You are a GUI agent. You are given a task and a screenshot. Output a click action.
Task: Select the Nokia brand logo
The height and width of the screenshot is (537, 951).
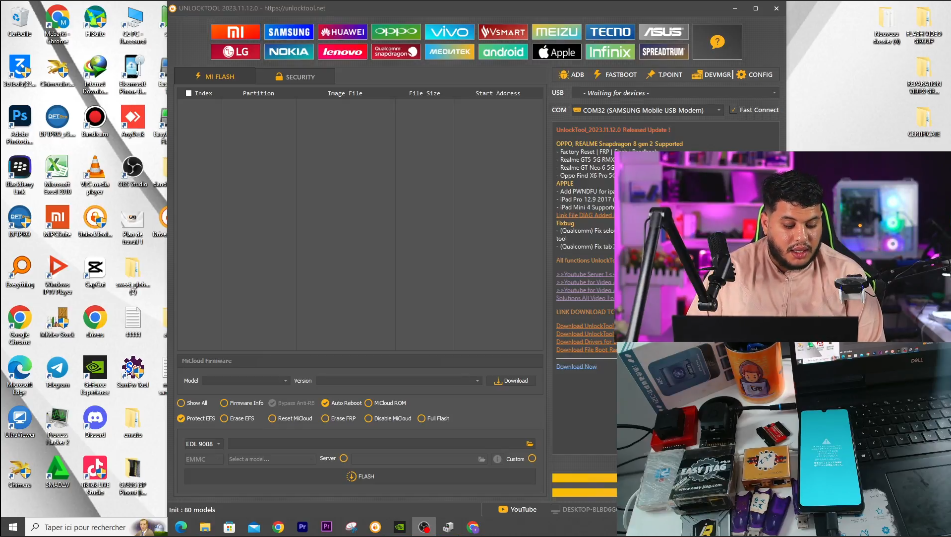pos(289,52)
